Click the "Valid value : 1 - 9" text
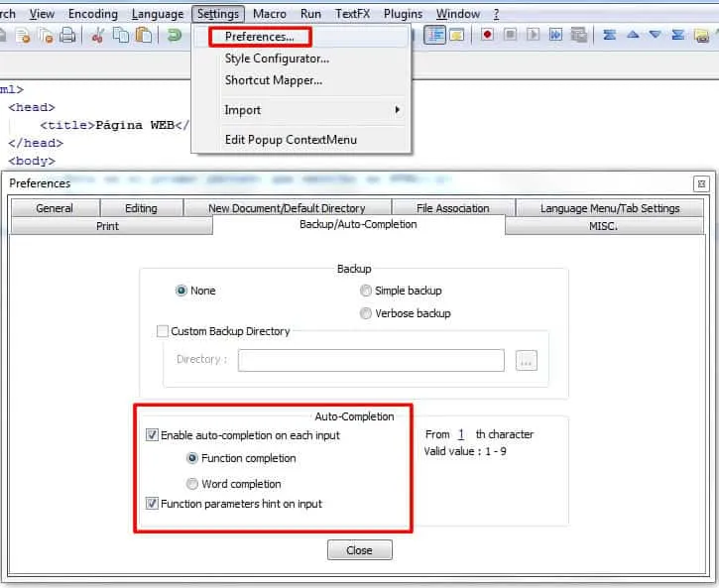Image resolution: width=719 pixels, height=588 pixels. tap(465, 451)
